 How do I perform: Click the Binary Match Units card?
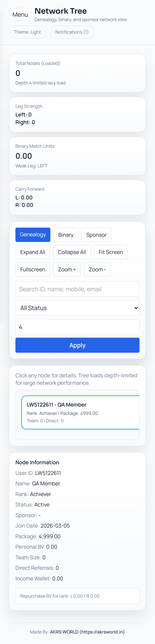pyautogui.click(x=77, y=156)
